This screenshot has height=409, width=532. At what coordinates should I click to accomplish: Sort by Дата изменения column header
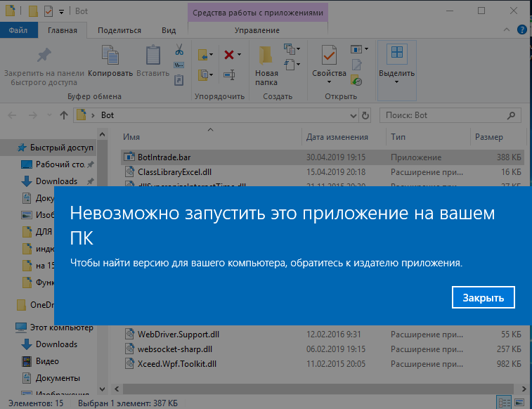(x=337, y=137)
